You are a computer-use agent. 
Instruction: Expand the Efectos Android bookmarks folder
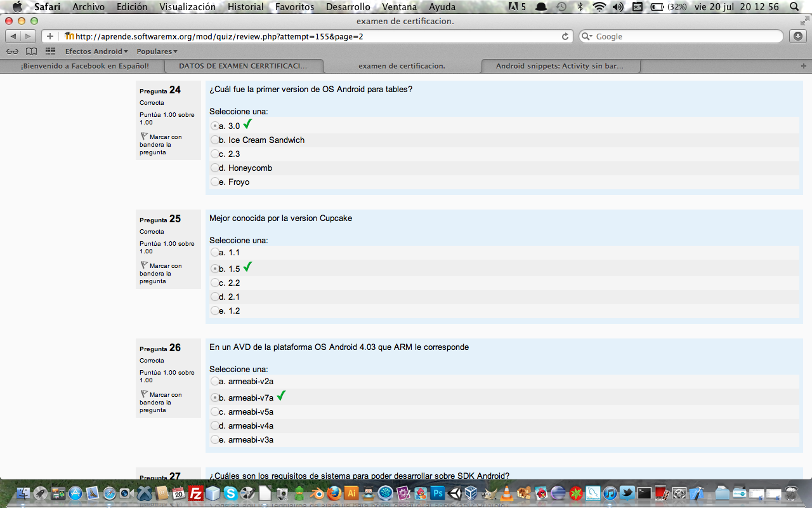tap(96, 51)
